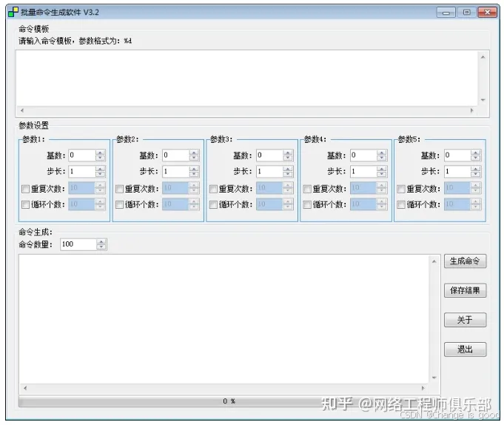Click the 基数 spinner arrows in 参数2
504x425 pixels.
point(194,155)
